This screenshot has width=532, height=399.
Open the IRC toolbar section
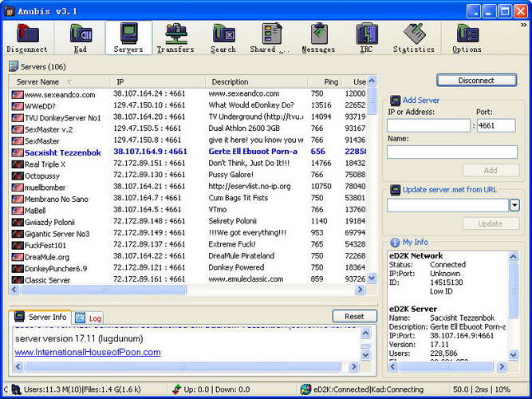coord(366,34)
